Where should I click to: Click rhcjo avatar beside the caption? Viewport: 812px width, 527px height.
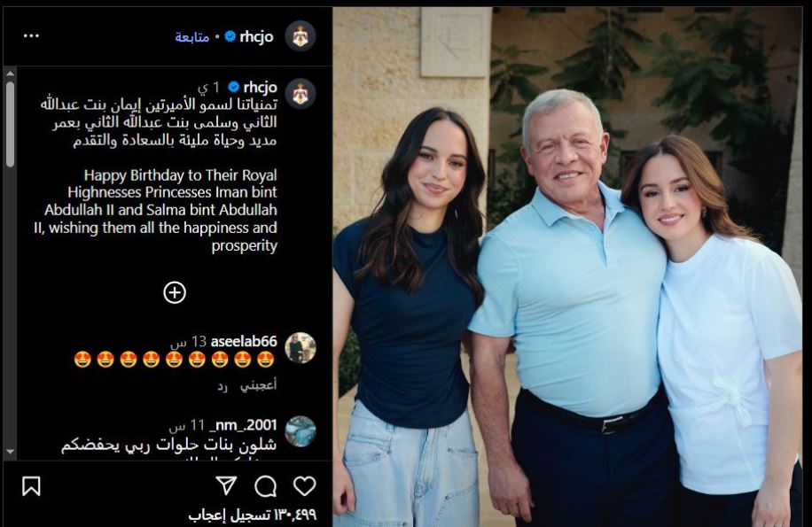coord(301,94)
